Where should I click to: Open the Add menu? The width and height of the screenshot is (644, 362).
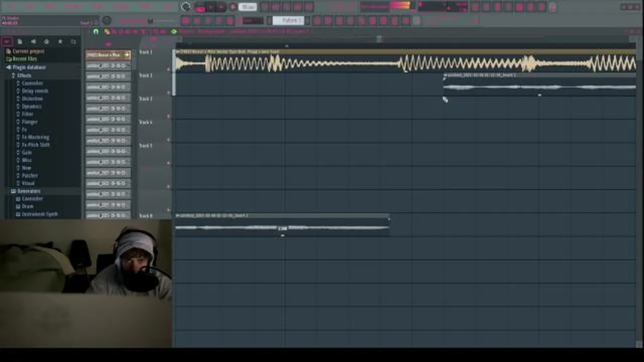point(50,7)
